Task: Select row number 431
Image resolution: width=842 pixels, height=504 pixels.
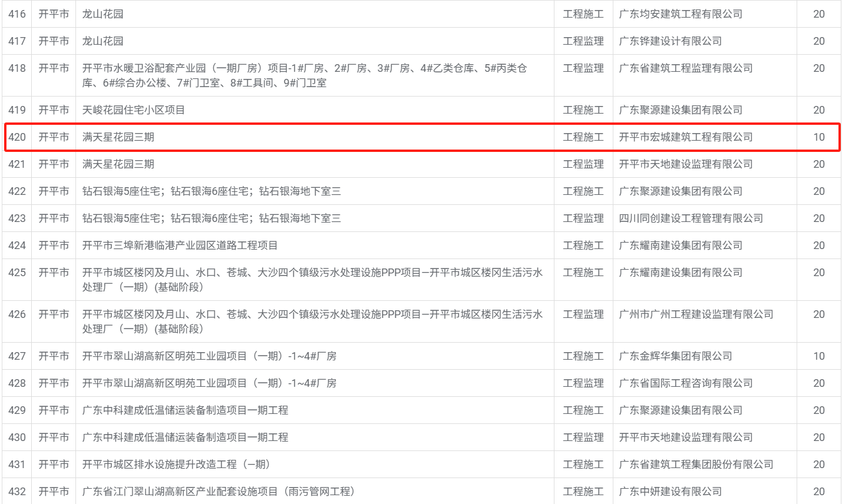Action: tap(17, 465)
